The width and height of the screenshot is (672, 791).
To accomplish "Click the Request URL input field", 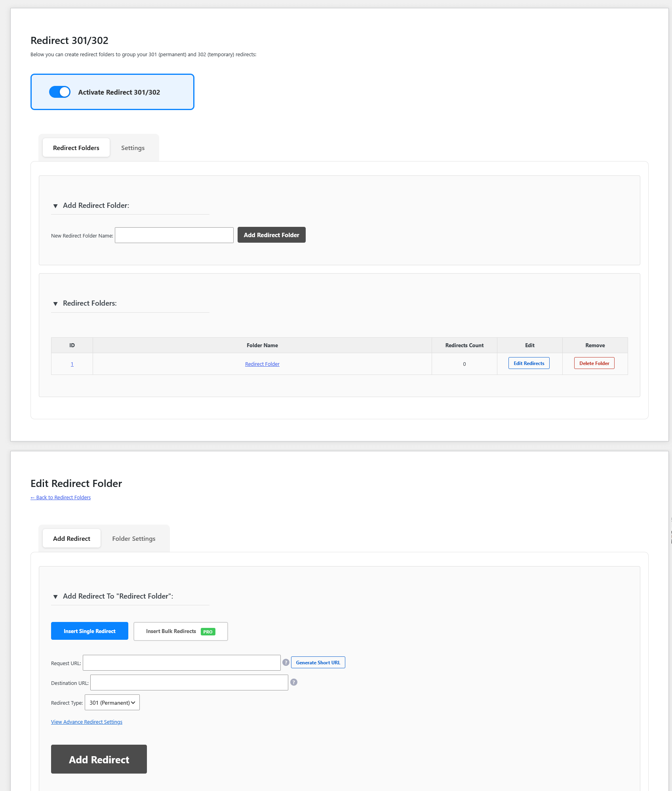I will 182,663.
